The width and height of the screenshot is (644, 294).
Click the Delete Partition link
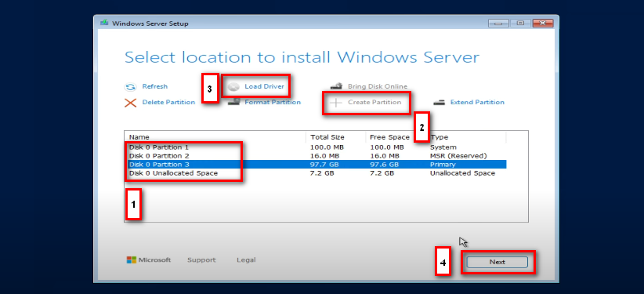click(168, 102)
